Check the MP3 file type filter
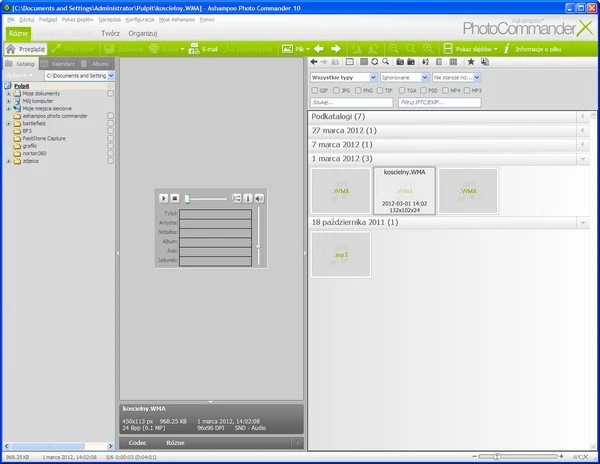The width and height of the screenshot is (600, 464). coord(469,90)
